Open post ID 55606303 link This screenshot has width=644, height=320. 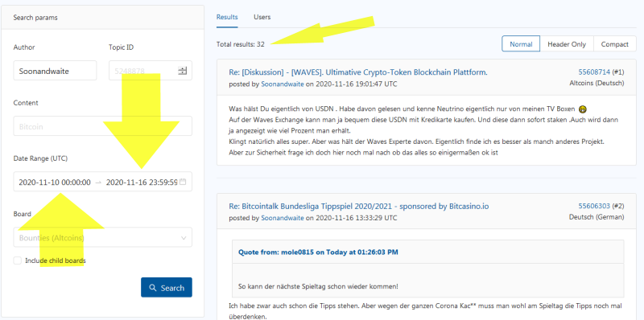(x=594, y=206)
